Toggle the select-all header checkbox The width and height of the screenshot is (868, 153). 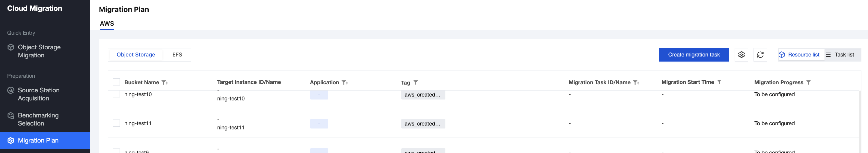(116, 82)
